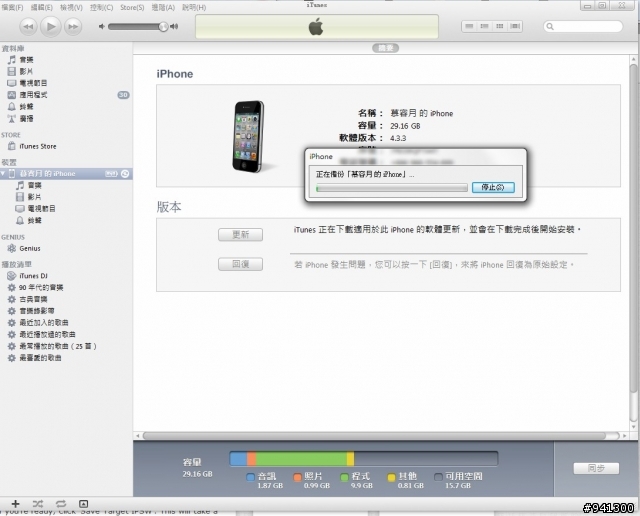The image size is (640, 516).
Task: Click the capacity usage bar
Action: pos(364,458)
